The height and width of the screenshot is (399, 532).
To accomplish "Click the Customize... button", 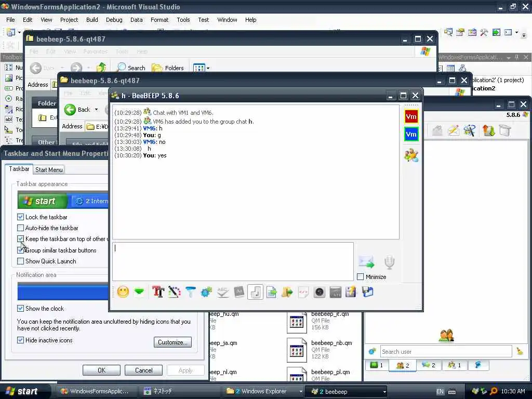I will (172, 342).
